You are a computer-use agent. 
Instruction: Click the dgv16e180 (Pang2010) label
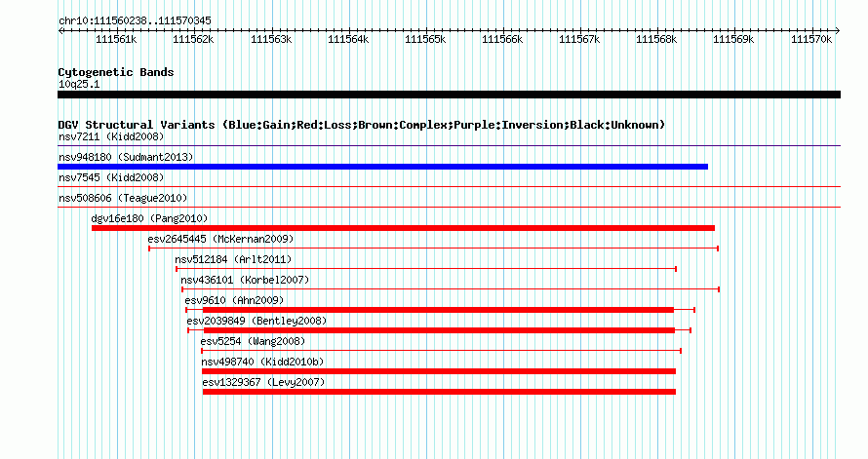point(149,218)
